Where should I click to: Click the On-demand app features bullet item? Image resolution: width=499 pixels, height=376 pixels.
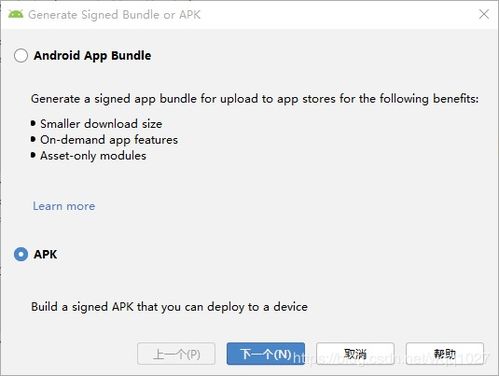pyautogui.click(x=109, y=140)
